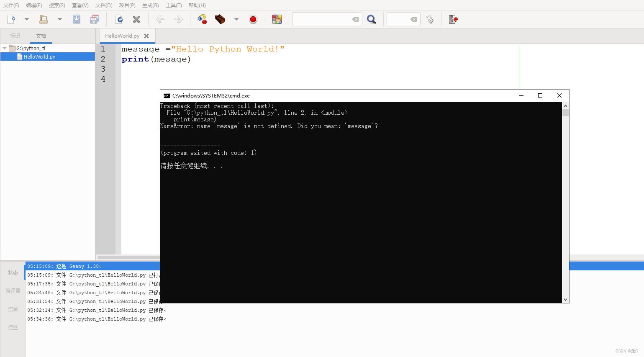Reload the current file icon
This screenshot has width=644, height=357.
pos(119,19)
